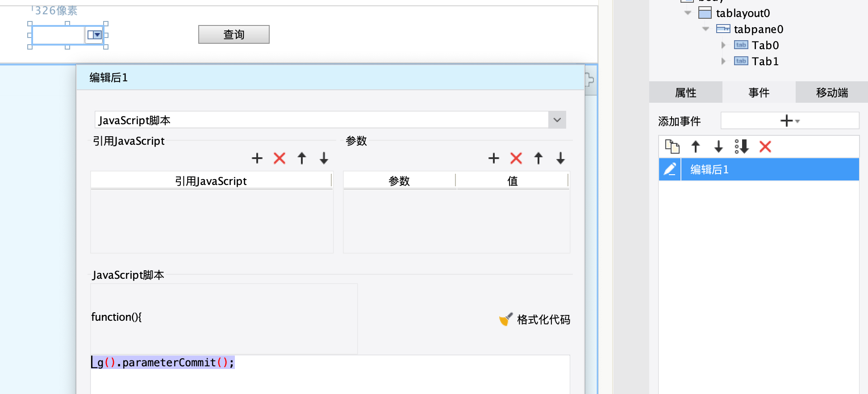868x394 pixels.
Task: Open the add event plus dropdown
Action: 790,121
